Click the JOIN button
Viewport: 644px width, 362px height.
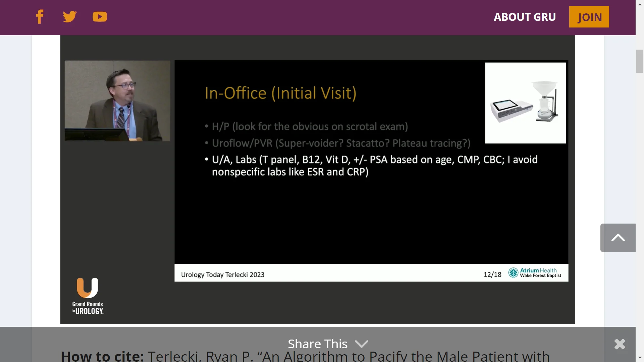pos(589,17)
